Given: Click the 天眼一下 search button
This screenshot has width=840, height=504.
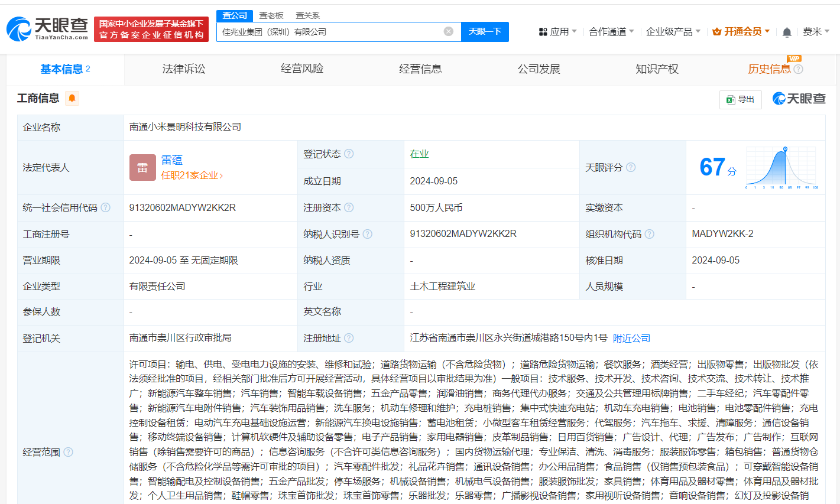Looking at the screenshot, I should click(485, 32).
